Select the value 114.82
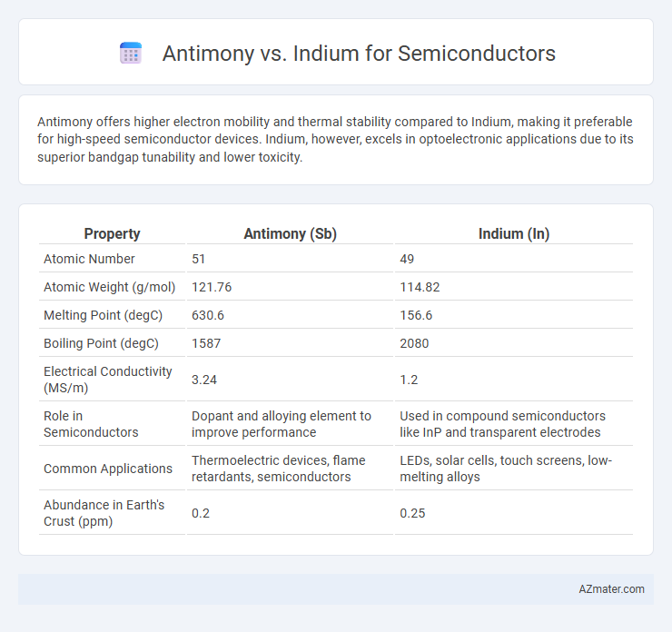The image size is (672, 632). click(x=420, y=287)
